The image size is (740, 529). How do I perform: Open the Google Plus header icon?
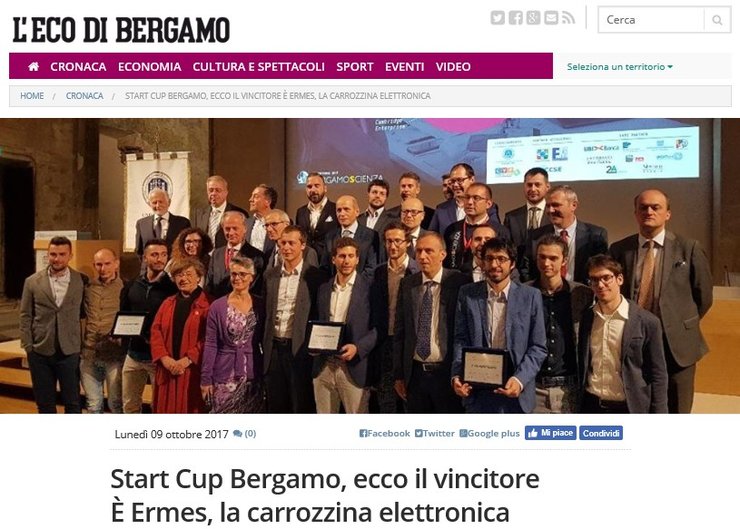tap(533, 18)
